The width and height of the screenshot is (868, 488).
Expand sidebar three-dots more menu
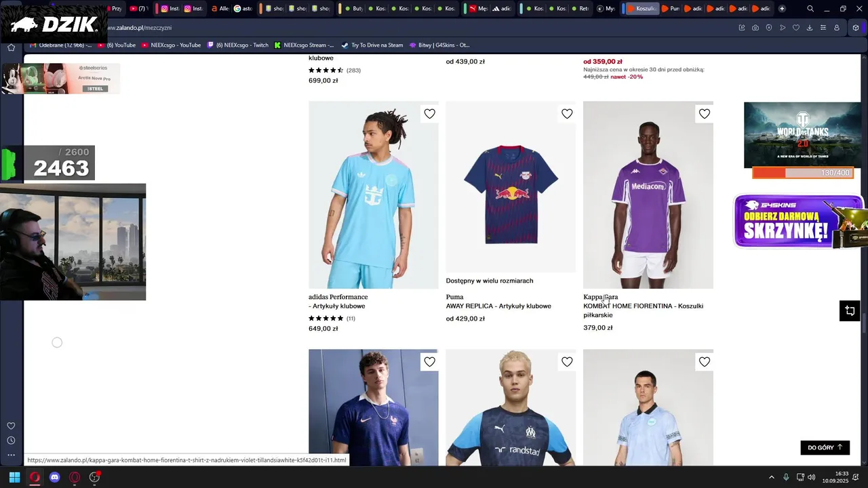coord(11,455)
